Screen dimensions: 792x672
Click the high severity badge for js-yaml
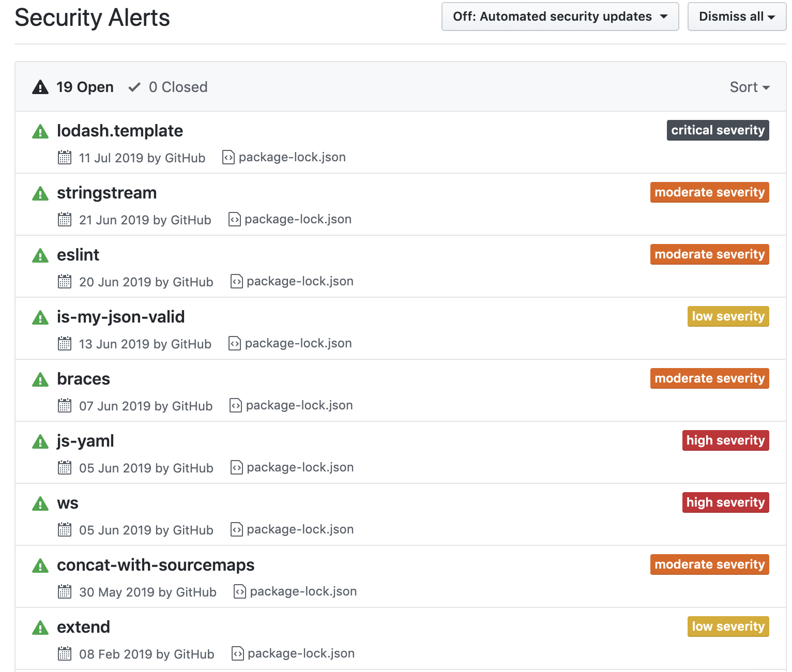[x=725, y=440]
